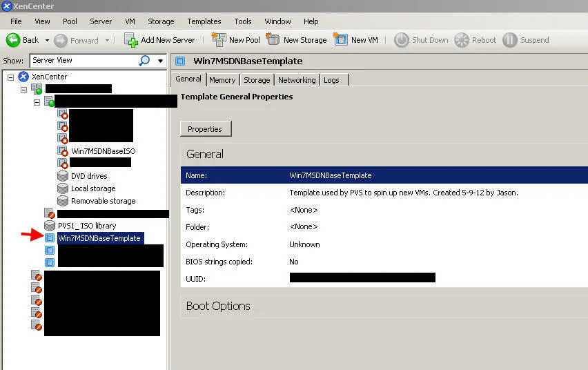The width and height of the screenshot is (588, 370).
Task: Open the Storage menu
Action: pos(161,21)
